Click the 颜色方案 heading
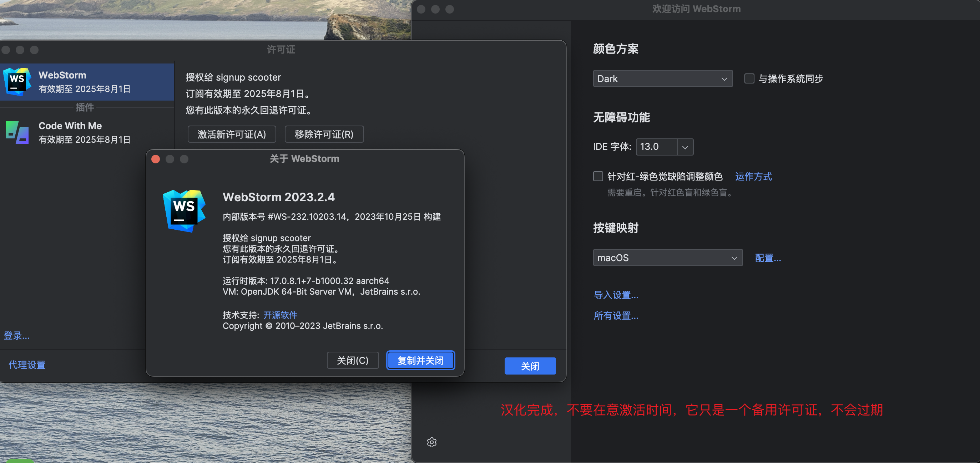The height and width of the screenshot is (463, 980). (616, 49)
